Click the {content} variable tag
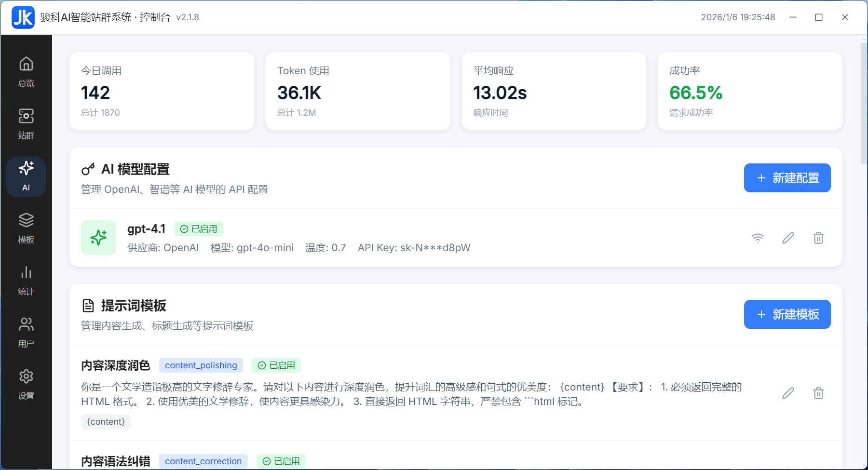The width and height of the screenshot is (868, 470). [x=106, y=421]
